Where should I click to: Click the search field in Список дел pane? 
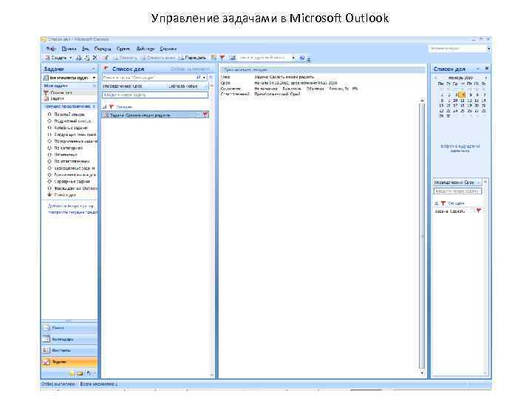point(149,78)
